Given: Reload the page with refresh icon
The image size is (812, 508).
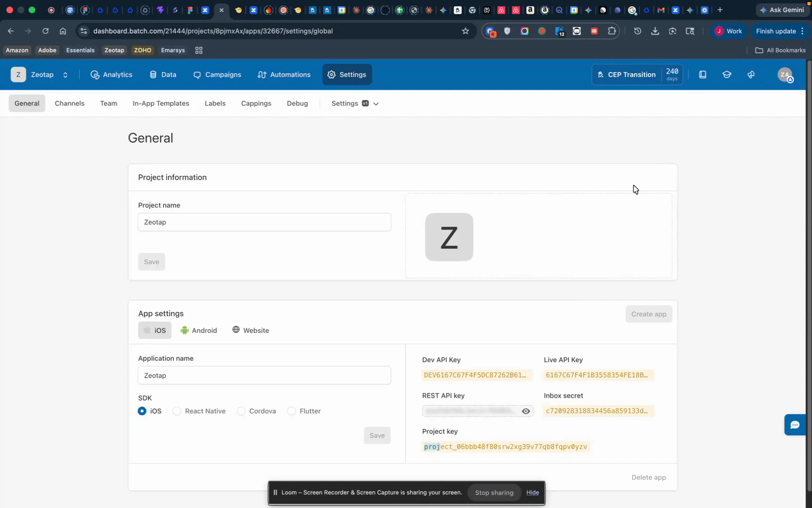Looking at the screenshot, I should point(45,31).
